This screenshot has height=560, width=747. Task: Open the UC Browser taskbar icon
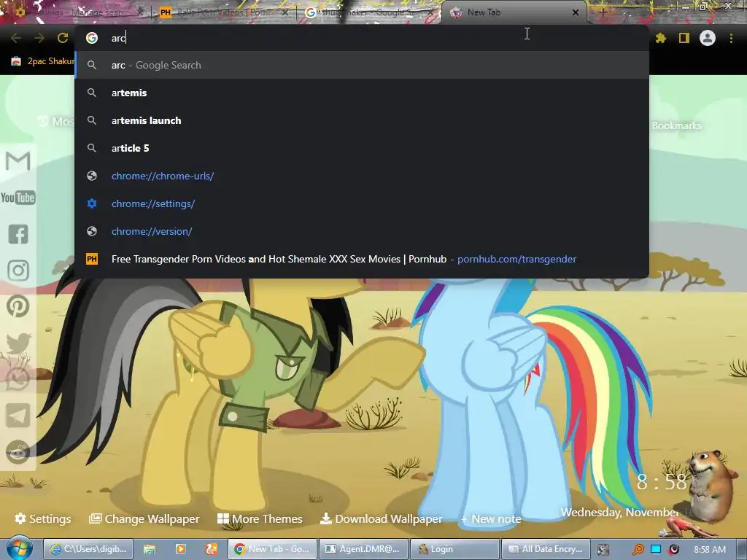click(212, 549)
